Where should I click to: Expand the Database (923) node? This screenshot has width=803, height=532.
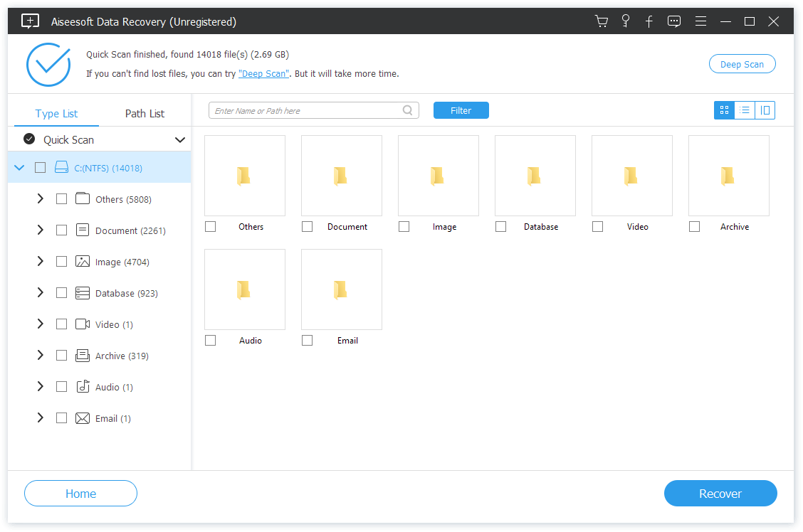coord(41,292)
